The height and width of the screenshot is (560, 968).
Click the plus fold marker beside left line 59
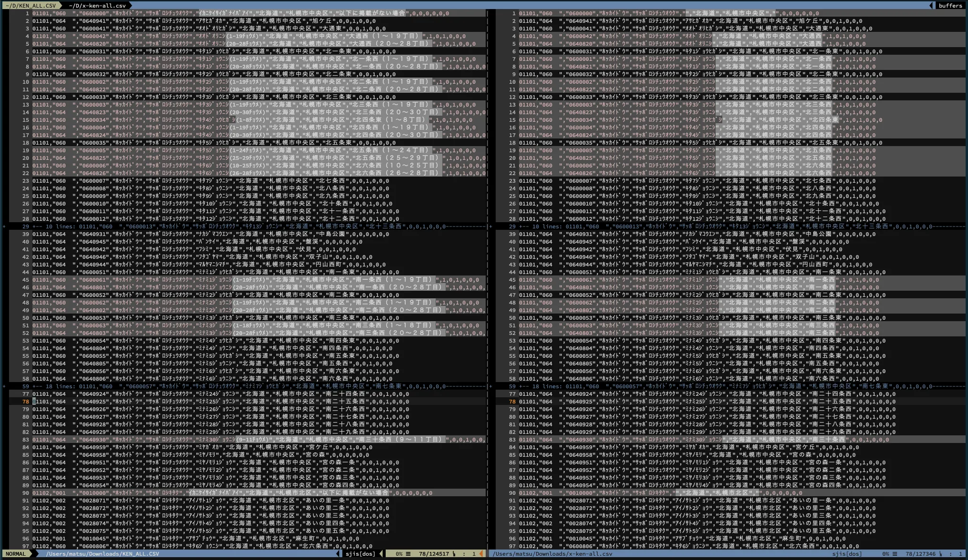4,386
